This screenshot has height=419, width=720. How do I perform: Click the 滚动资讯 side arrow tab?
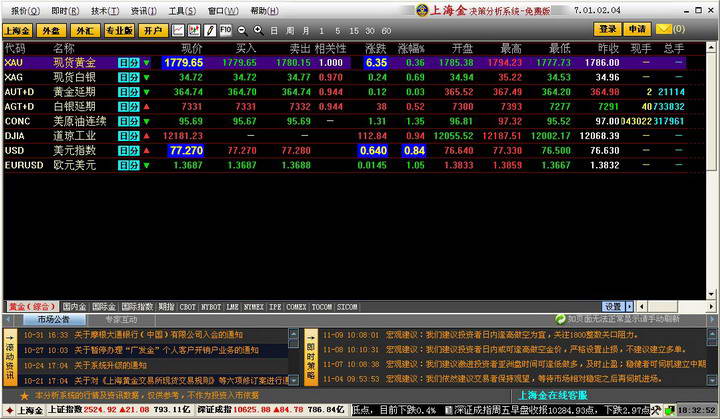[x=10, y=357]
